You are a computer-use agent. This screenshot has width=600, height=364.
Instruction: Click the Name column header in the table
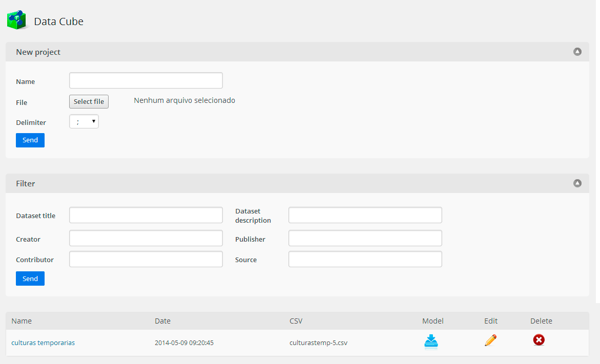point(22,321)
